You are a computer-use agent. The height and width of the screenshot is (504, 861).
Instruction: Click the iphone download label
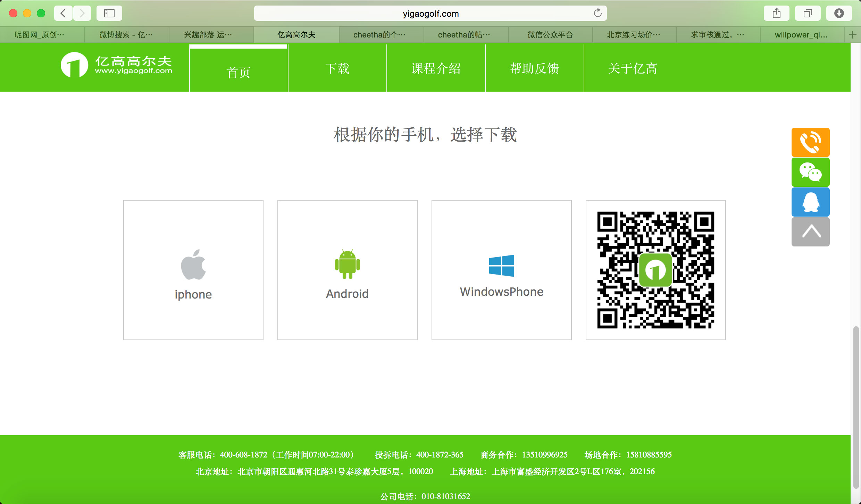click(x=193, y=295)
